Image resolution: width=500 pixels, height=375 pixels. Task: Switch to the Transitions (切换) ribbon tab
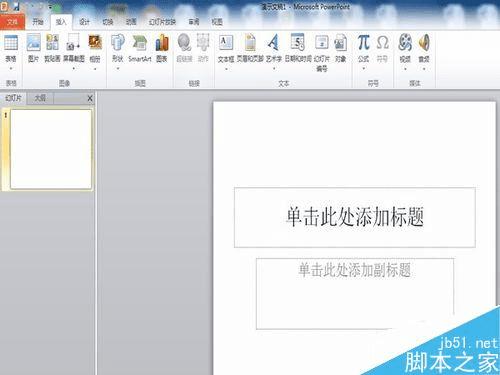(108, 22)
